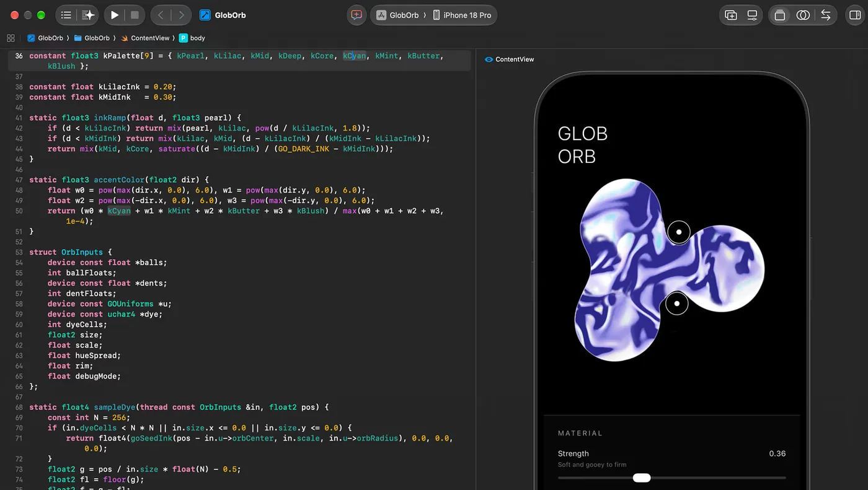The width and height of the screenshot is (868, 490).
Task: Click the Strength value 0.36
Action: click(777, 453)
